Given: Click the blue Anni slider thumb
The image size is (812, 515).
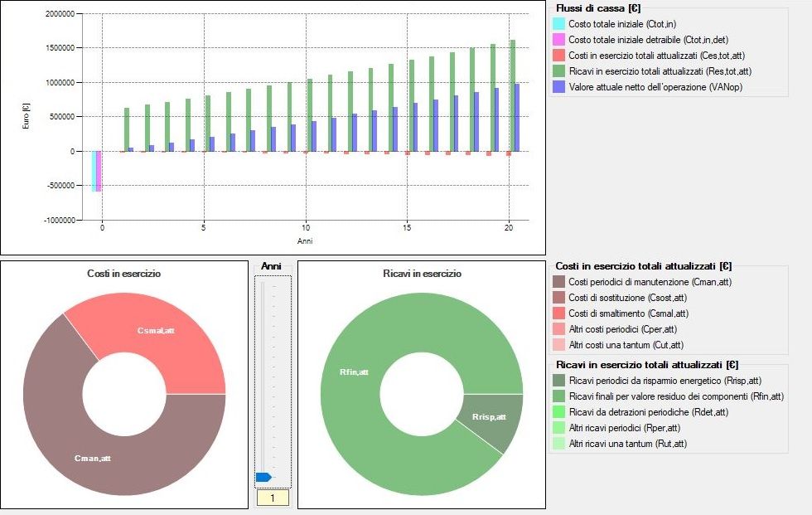Looking at the screenshot, I should point(263,477).
